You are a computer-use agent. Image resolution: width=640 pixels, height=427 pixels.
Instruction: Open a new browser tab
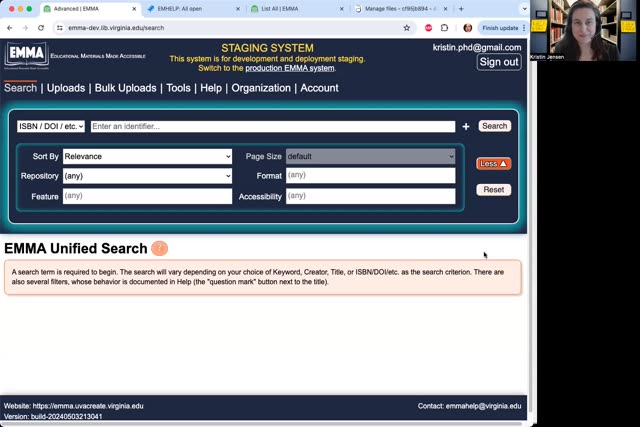pos(461,9)
